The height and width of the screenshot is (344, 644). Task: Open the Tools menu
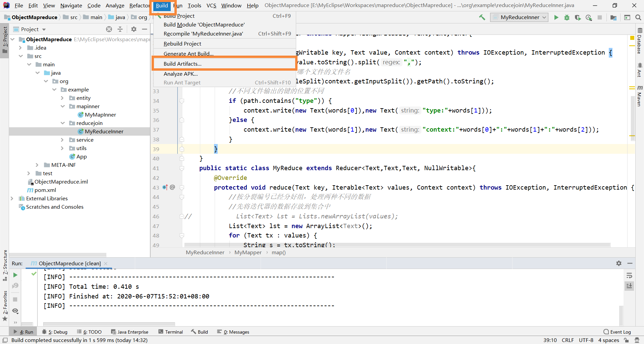click(194, 5)
